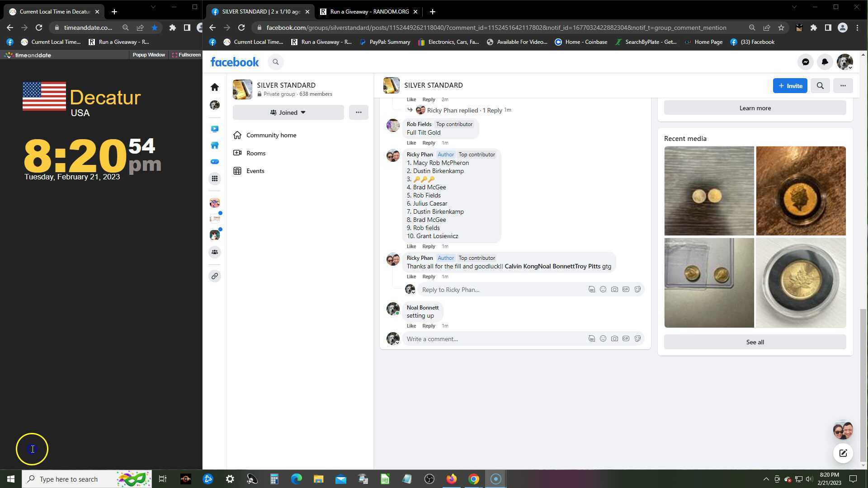The image size is (868, 488).
Task: Open the two small gold coins thumbnail
Action: (x=708, y=191)
